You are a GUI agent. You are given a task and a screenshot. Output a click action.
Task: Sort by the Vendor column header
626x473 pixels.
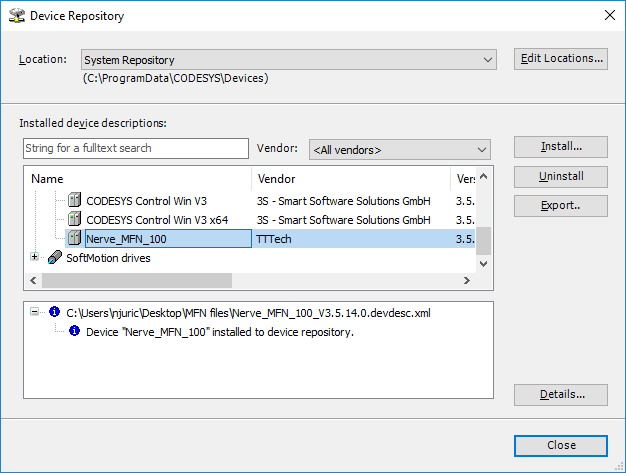pyautogui.click(x=350, y=179)
